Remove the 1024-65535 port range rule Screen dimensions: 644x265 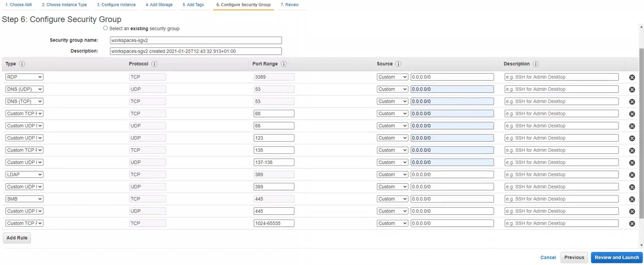[x=632, y=224]
